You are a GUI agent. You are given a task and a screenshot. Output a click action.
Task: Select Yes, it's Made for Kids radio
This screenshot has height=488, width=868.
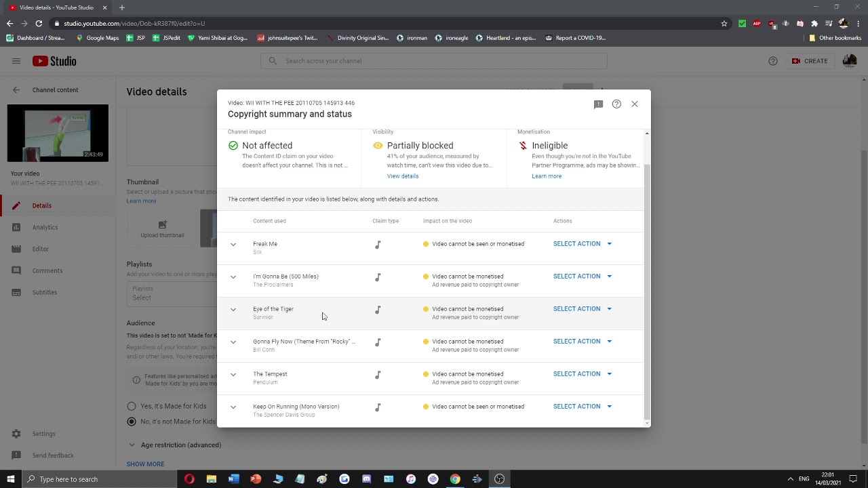132,406
